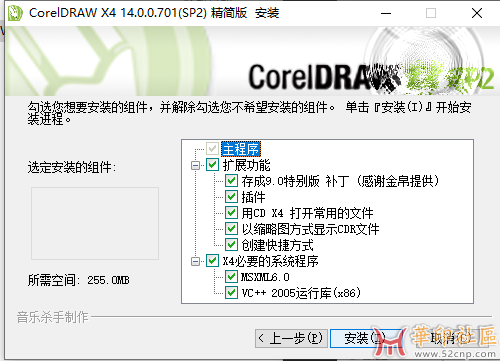This screenshot has width=500, height=361.
Task: Click the 音乐杀手制作 credit text
Action: [53, 317]
